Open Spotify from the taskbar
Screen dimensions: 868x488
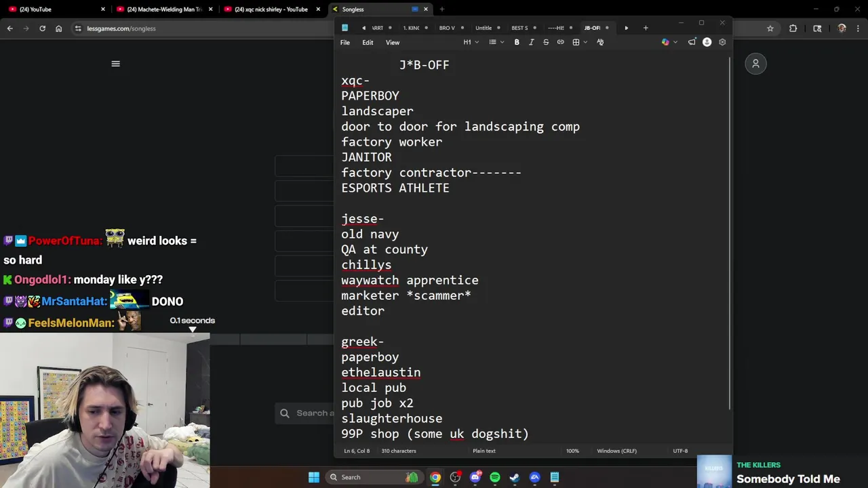495,477
